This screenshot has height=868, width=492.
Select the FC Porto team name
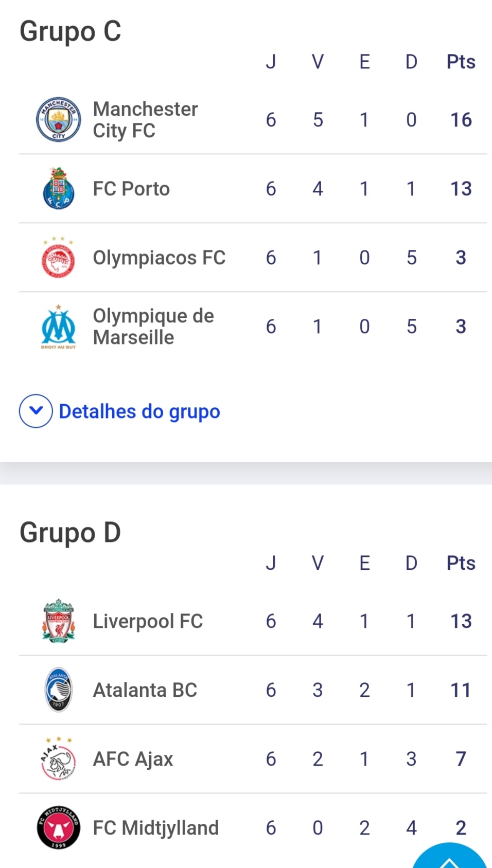click(131, 189)
